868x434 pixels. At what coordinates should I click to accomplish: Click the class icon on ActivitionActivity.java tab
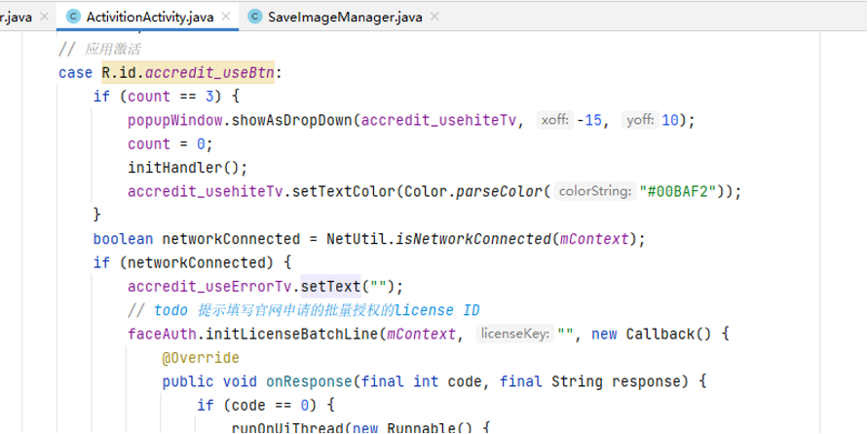(73, 17)
